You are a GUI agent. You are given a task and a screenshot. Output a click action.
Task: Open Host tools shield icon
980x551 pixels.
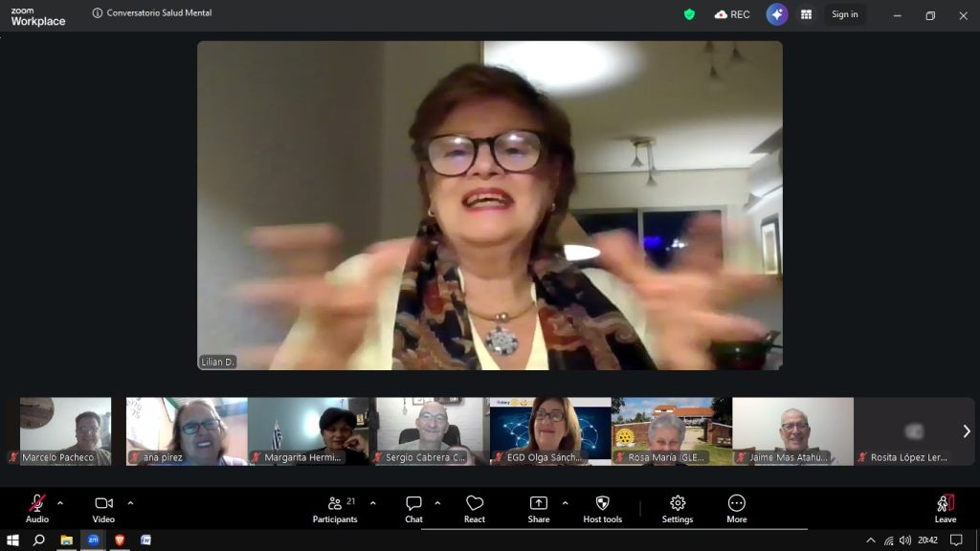pos(602,508)
